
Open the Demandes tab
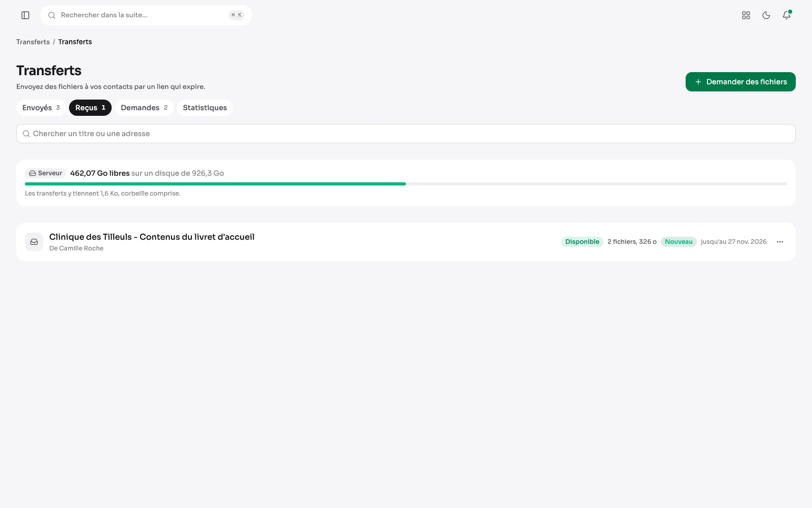point(144,108)
